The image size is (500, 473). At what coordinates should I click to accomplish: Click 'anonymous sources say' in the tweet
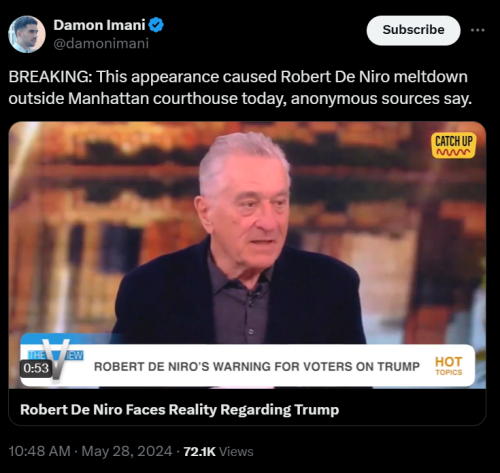coord(381,99)
